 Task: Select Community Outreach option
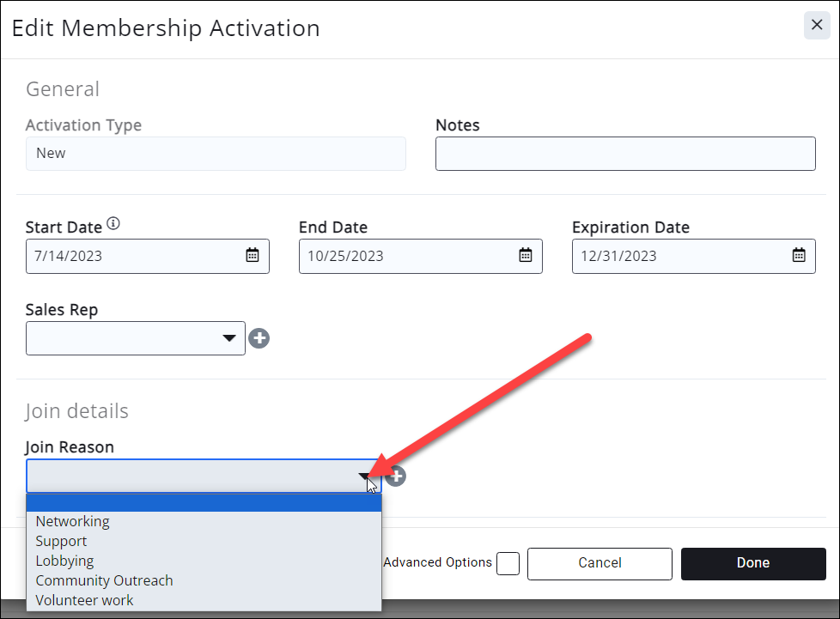104,580
